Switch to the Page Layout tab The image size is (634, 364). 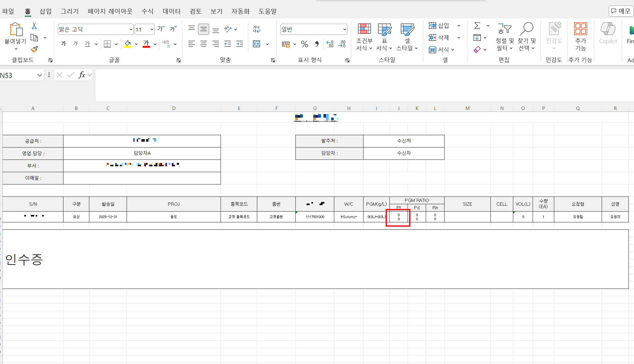pyautogui.click(x=110, y=11)
